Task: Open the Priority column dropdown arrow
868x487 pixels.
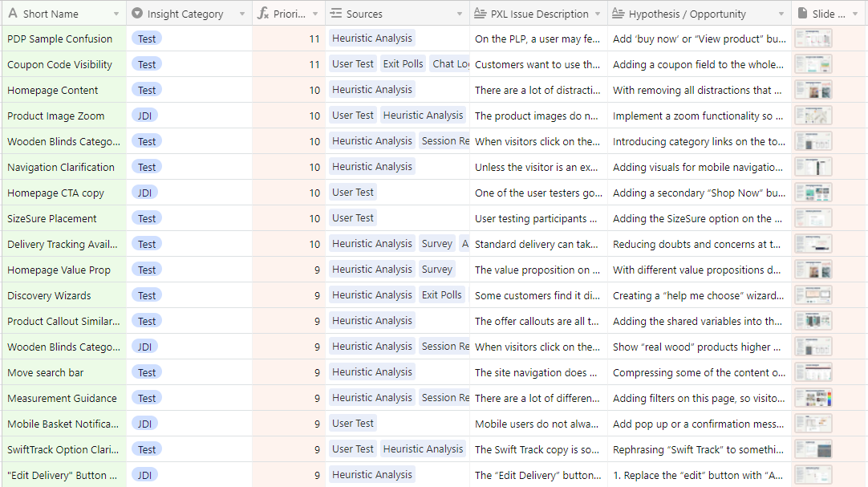Action: [315, 14]
